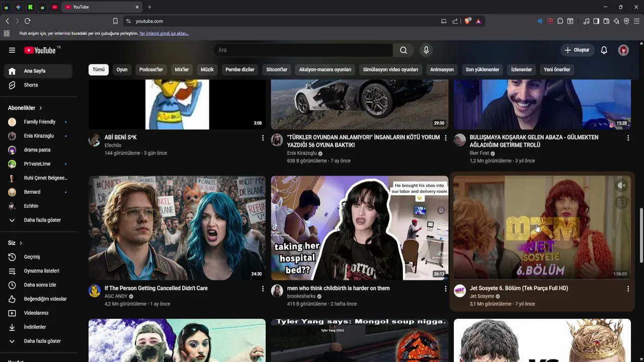Select the Tümü filter chip
644x362 pixels.
(99, 70)
